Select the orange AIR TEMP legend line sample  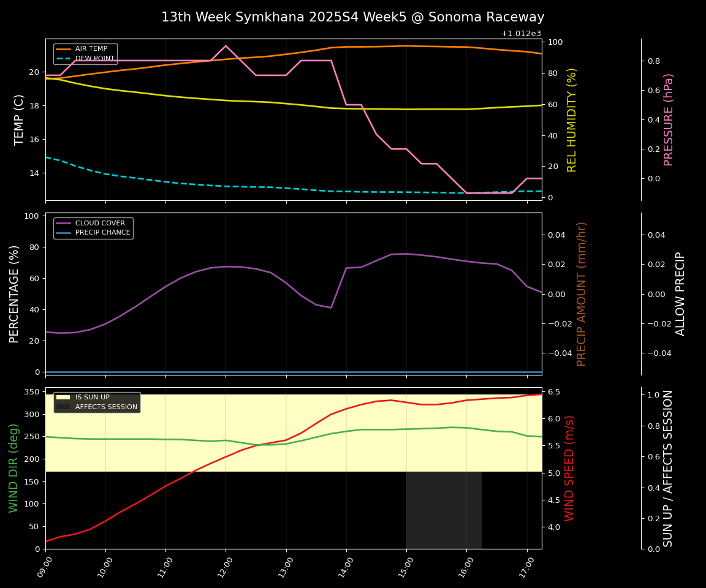63,49
